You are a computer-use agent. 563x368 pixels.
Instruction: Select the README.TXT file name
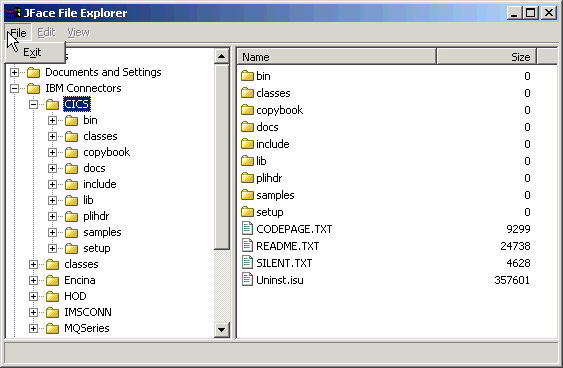pyautogui.click(x=288, y=246)
